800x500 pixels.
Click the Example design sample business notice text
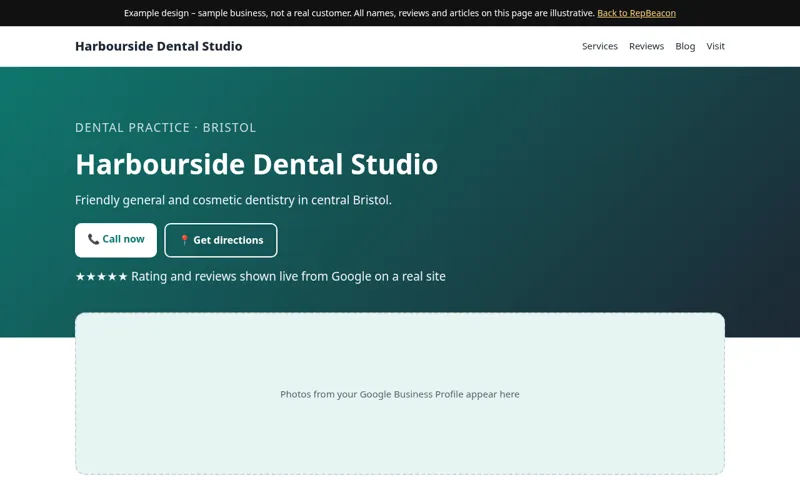(x=359, y=13)
